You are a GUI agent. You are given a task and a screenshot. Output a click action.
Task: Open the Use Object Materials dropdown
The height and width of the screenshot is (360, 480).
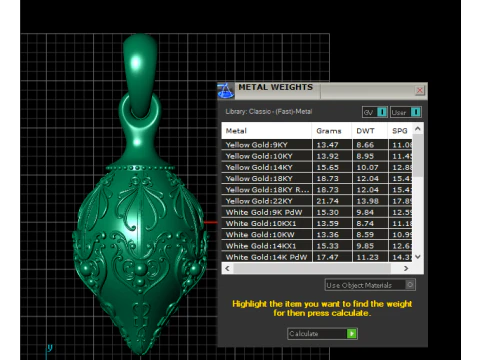(x=370, y=285)
